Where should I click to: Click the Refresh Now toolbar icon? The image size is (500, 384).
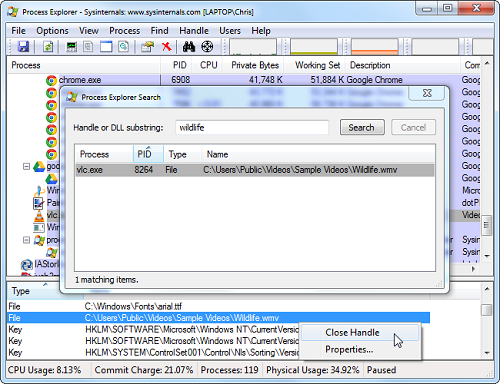[x=48, y=47]
